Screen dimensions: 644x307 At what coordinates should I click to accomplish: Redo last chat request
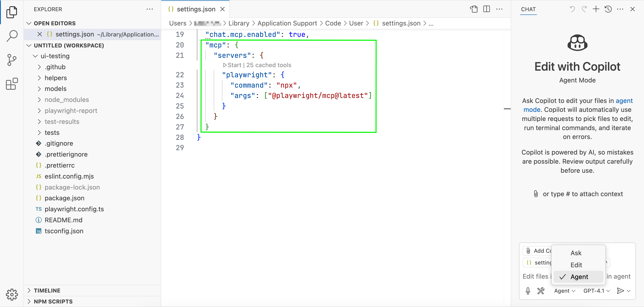(x=584, y=9)
